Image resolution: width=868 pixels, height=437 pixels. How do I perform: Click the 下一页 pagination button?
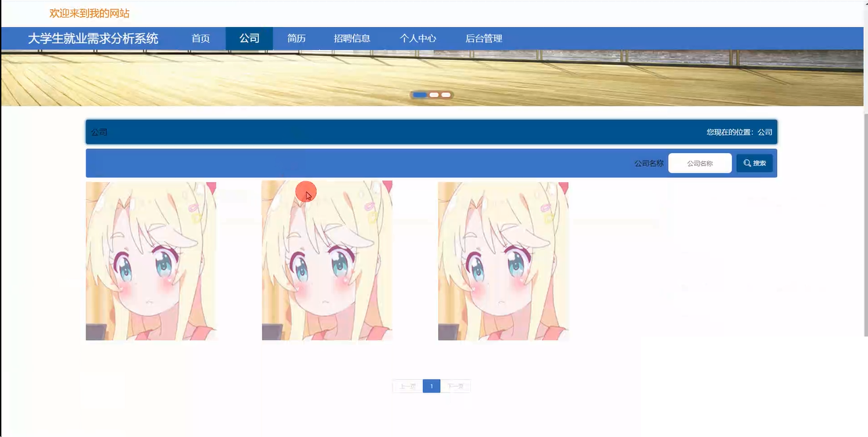point(456,386)
